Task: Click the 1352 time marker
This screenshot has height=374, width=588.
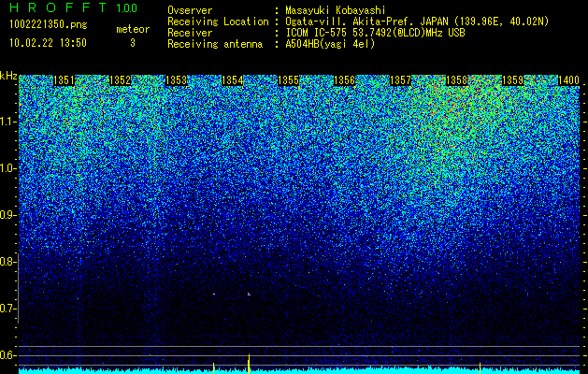Action: click(x=120, y=80)
